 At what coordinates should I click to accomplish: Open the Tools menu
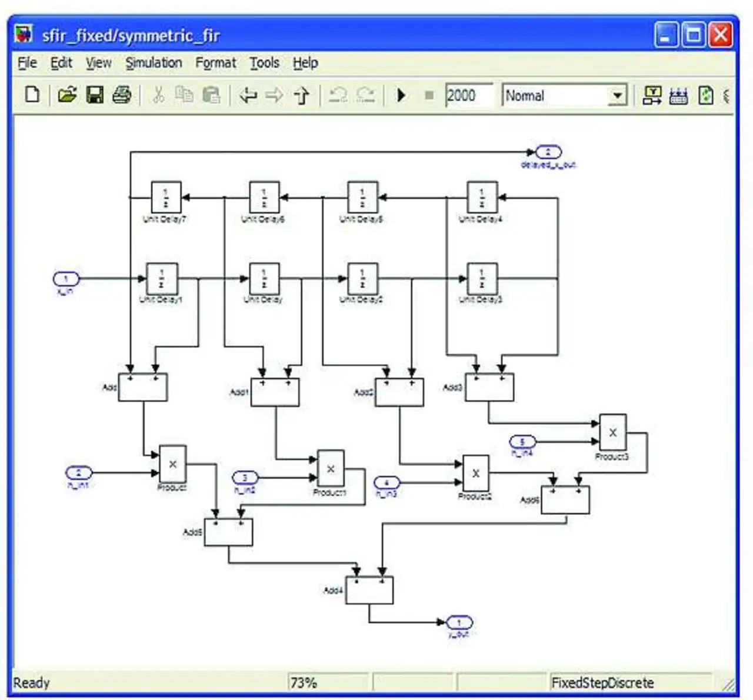264,63
